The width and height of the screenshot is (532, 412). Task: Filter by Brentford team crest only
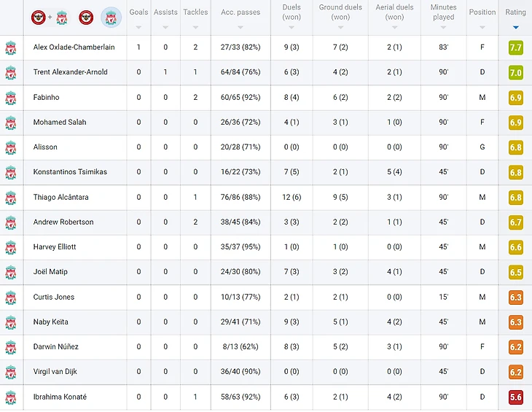click(86, 17)
